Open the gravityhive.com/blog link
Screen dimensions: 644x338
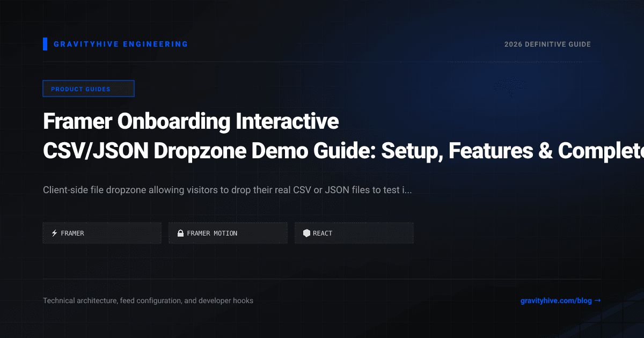pos(561,300)
